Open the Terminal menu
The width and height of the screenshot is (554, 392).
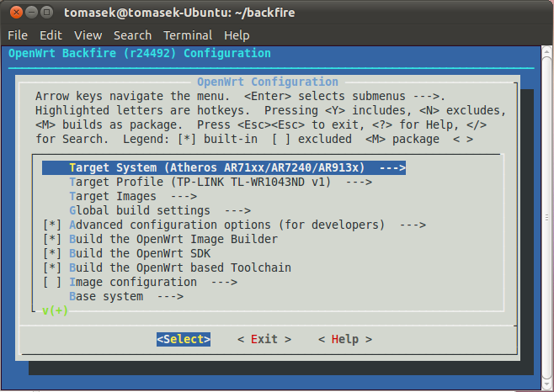[x=188, y=35]
